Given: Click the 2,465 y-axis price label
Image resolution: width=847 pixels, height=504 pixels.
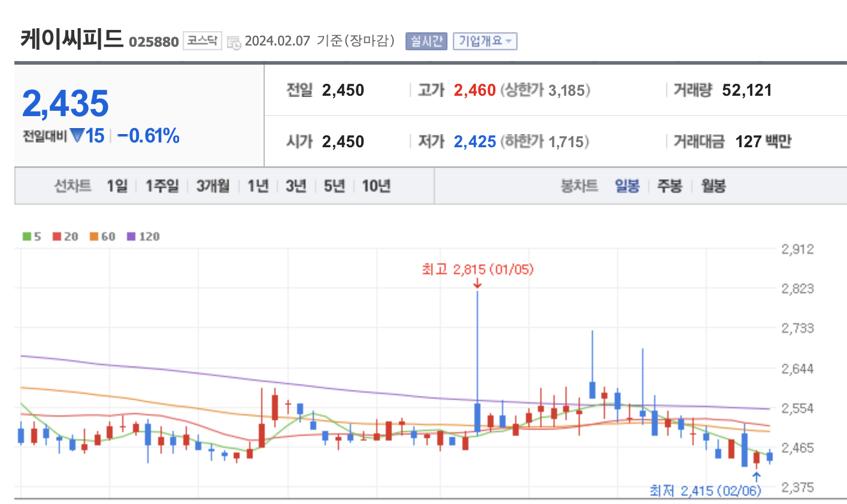Looking at the screenshot, I should point(798,448).
